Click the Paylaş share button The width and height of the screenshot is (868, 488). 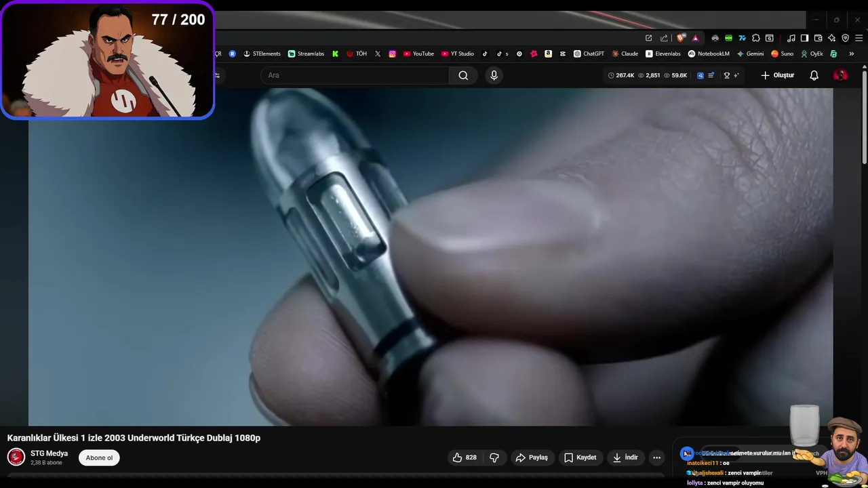pyautogui.click(x=532, y=457)
